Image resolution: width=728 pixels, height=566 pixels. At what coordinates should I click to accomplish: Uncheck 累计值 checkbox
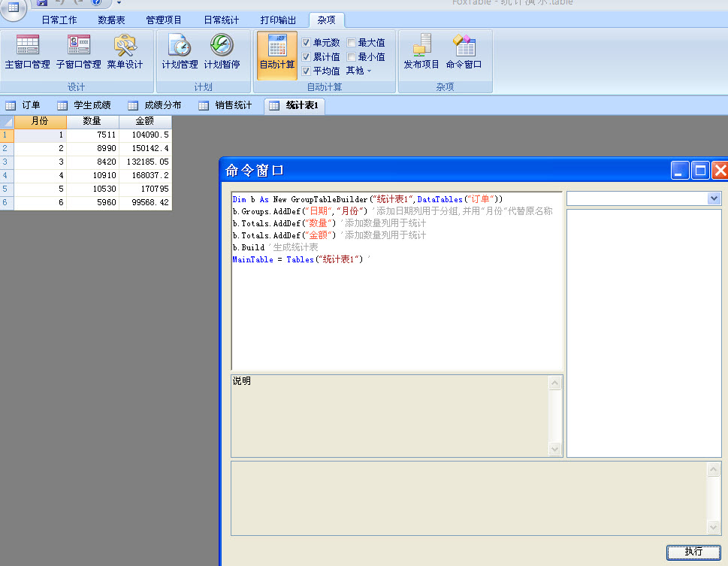coord(306,56)
